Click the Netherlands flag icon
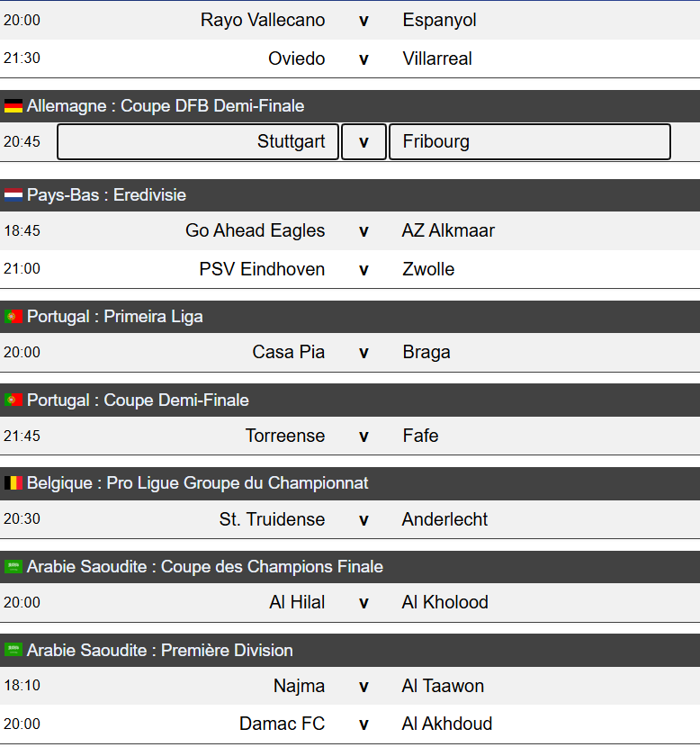The width and height of the screenshot is (700, 747). click(13, 195)
